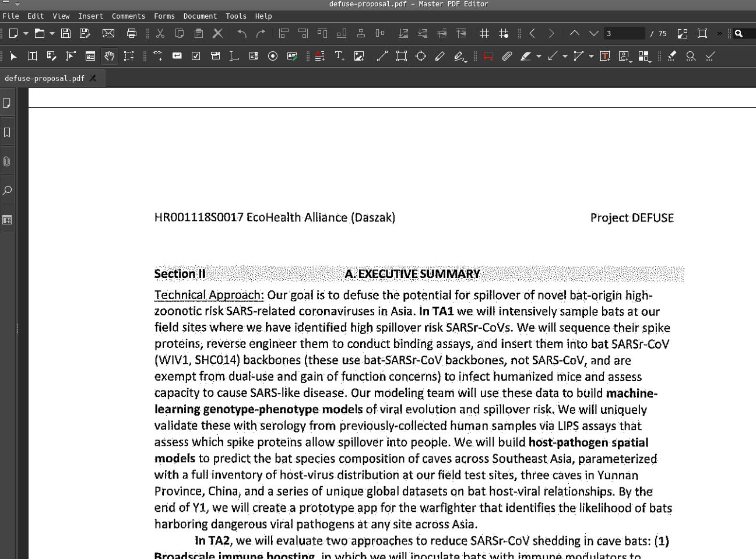Viewport: 756px width, 559px height.
Task: Click the Copy icon
Action: click(x=180, y=33)
